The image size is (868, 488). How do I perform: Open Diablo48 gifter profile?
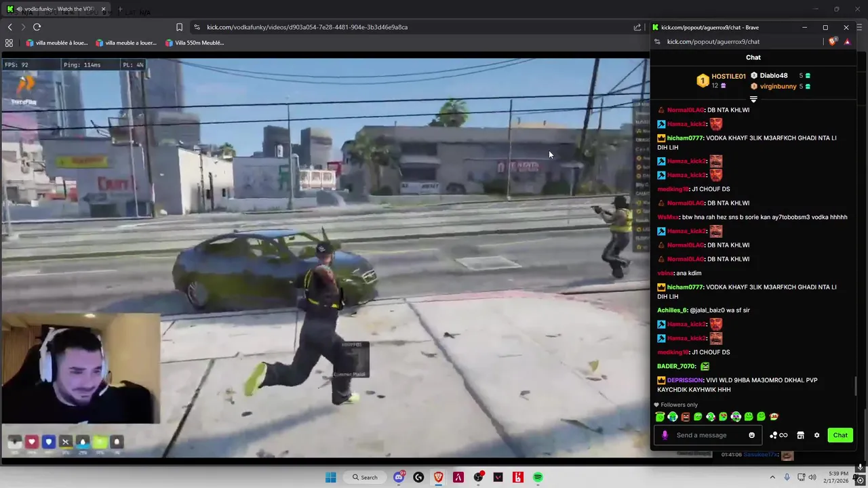pos(773,76)
